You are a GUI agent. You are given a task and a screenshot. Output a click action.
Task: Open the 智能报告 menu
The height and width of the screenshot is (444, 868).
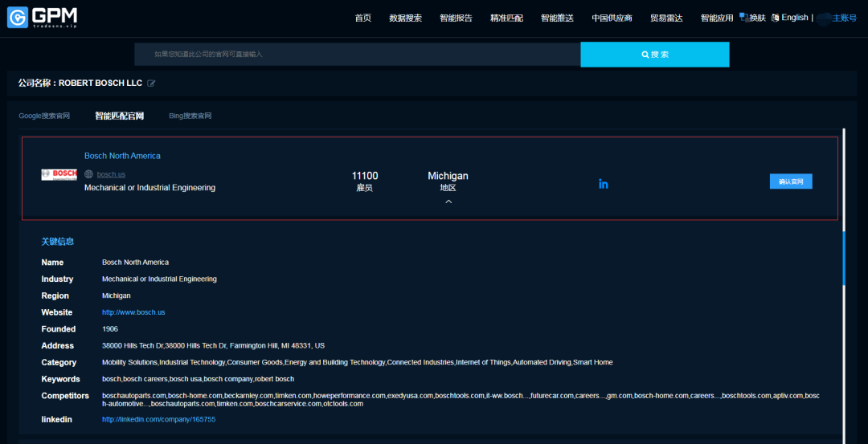[456, 18]
